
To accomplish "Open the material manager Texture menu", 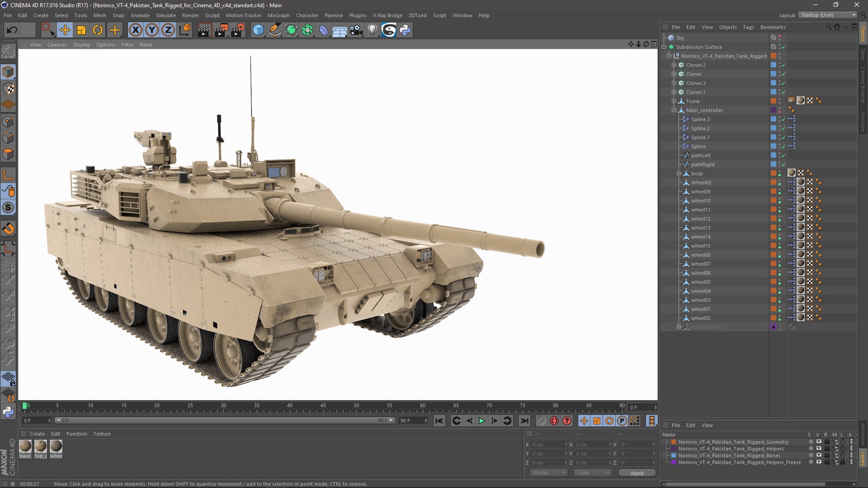I will pyautogui.click(x=102, y=434).
